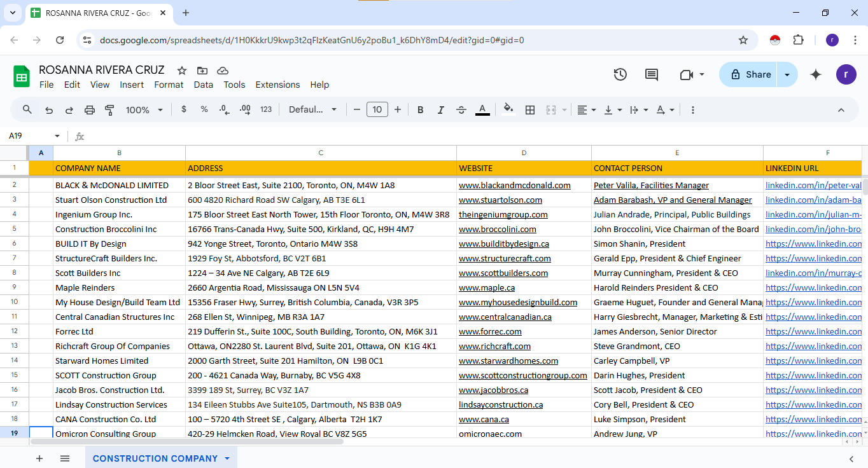Open the font family dropdown
This screenshot has width=868, height=468.
[313, 110]
